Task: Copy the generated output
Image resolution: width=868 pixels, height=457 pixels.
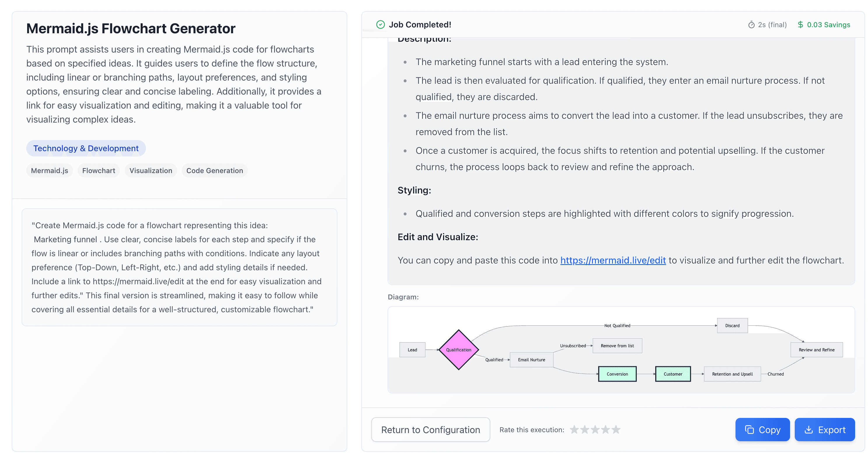Action: (x=762, y=430)
